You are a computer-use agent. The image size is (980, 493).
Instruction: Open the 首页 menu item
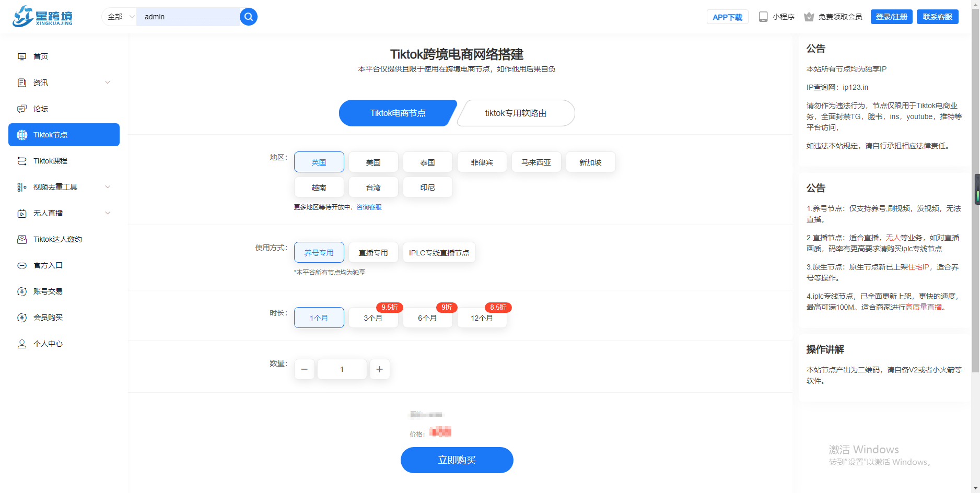pos(64,56)
